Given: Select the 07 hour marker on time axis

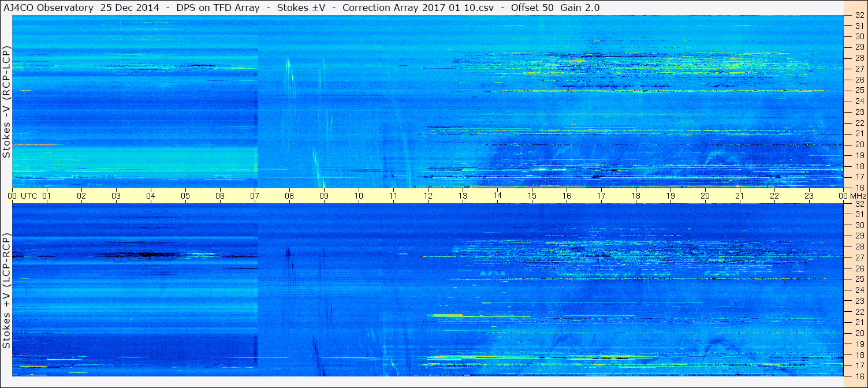Looking at the screenshot, I should click(255, 196).
